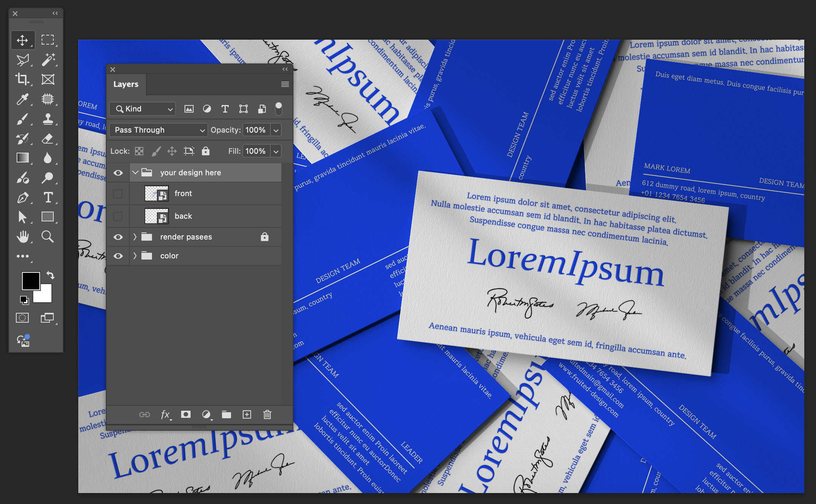816x504 pixels.
Task: Select the Pen tool
Action: pos(22,197)
